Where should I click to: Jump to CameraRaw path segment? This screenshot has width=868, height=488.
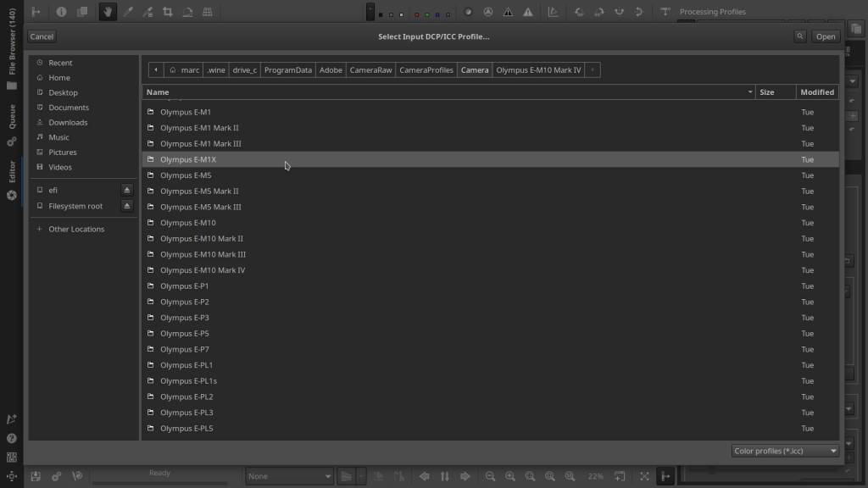[x=370, y=69]
